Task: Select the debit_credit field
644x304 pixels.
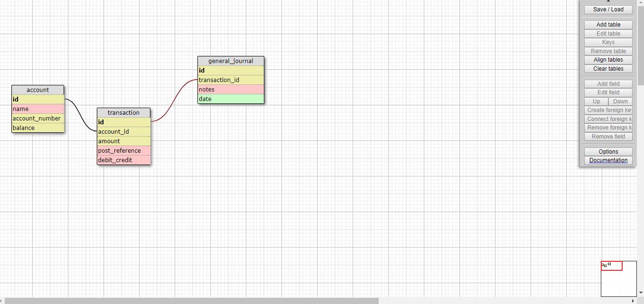Action: (123, 160)
